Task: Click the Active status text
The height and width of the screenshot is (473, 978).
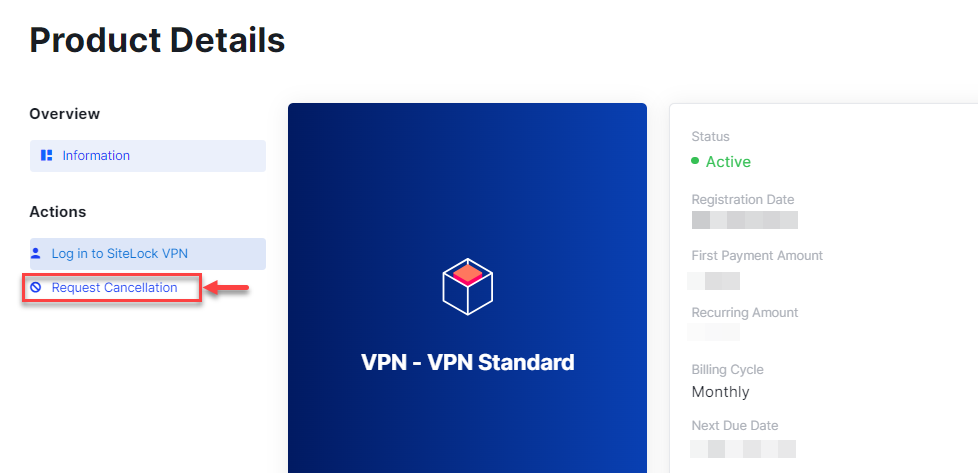Action: (728, 162)
